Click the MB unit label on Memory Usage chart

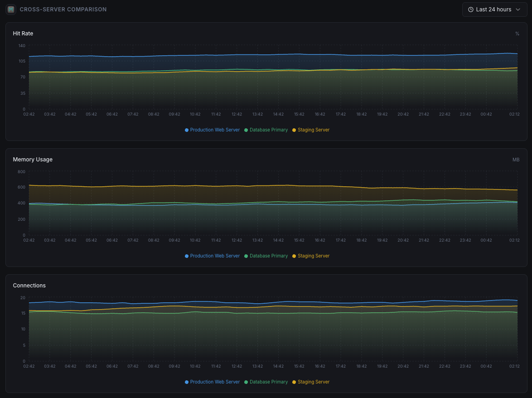(516, 160)
